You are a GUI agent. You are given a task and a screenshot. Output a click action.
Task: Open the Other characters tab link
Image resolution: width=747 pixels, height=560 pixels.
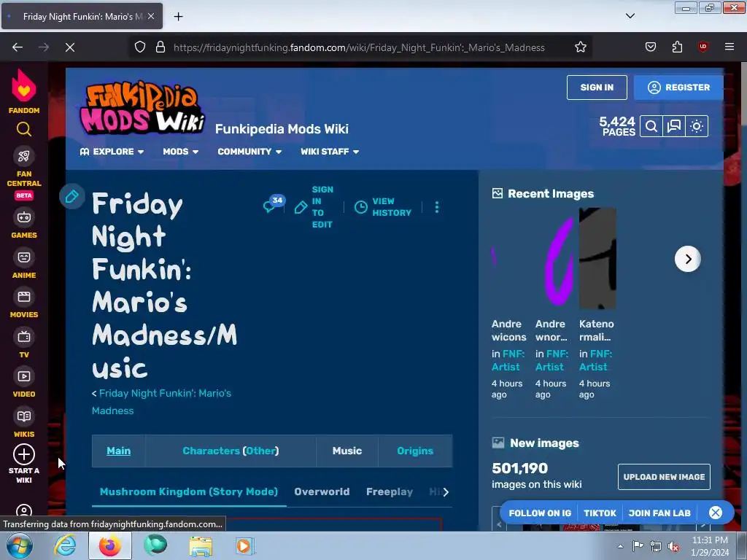260,451
